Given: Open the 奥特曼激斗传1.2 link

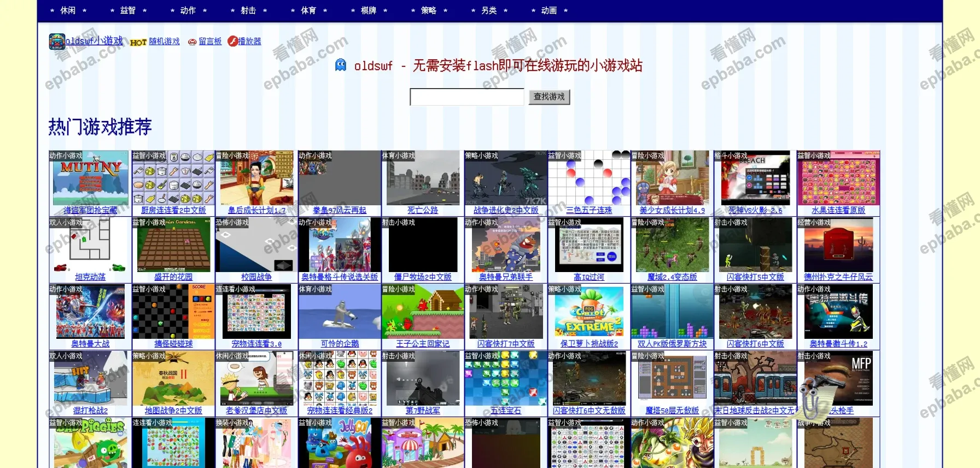Looking at the screenshot, I should pos(838,344).
